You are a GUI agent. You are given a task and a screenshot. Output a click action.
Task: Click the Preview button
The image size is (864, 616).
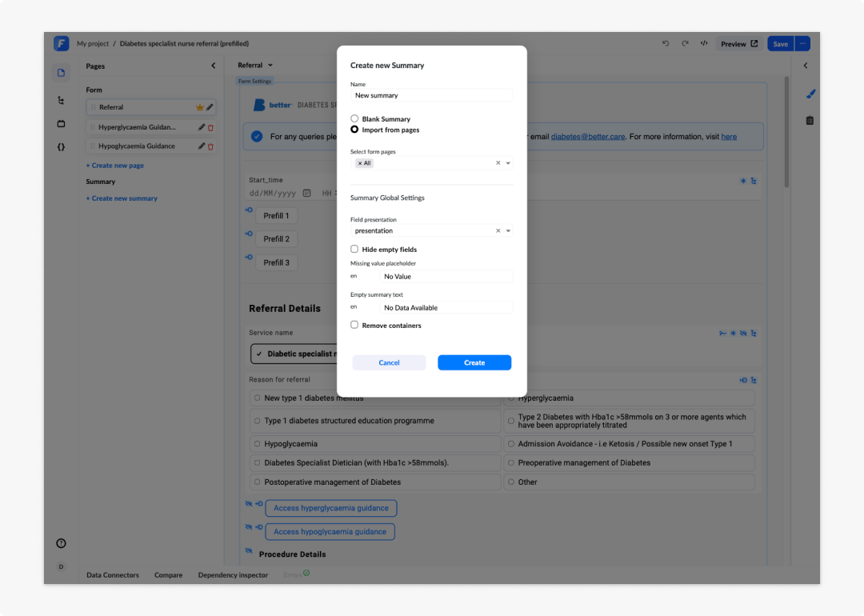[x=739, y=43]
